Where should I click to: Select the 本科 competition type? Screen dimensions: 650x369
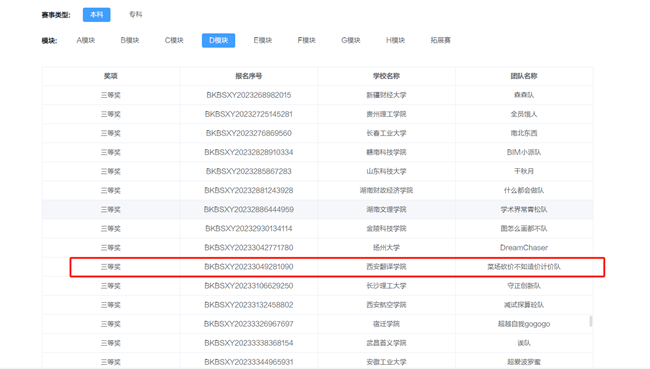(97, 15)
